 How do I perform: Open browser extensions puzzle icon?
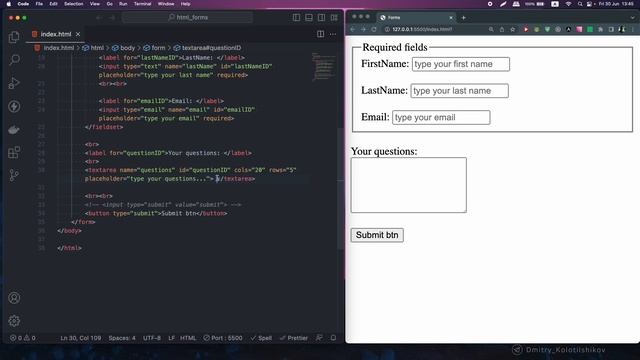[x=600, y=29]
